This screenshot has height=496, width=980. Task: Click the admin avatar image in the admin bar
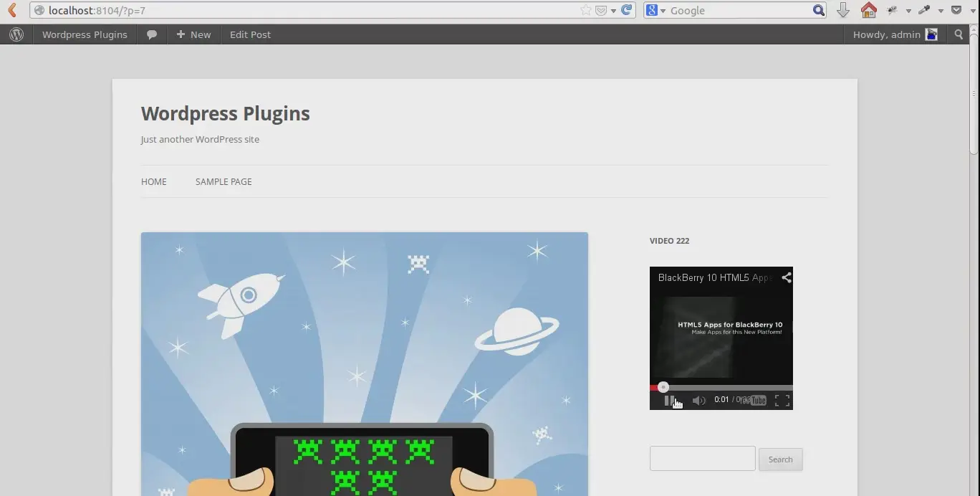point(931,34)
